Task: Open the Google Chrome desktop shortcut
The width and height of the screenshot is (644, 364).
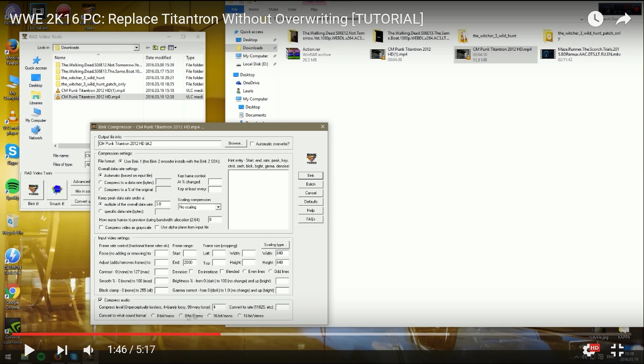Action: [x=12, y=297]
